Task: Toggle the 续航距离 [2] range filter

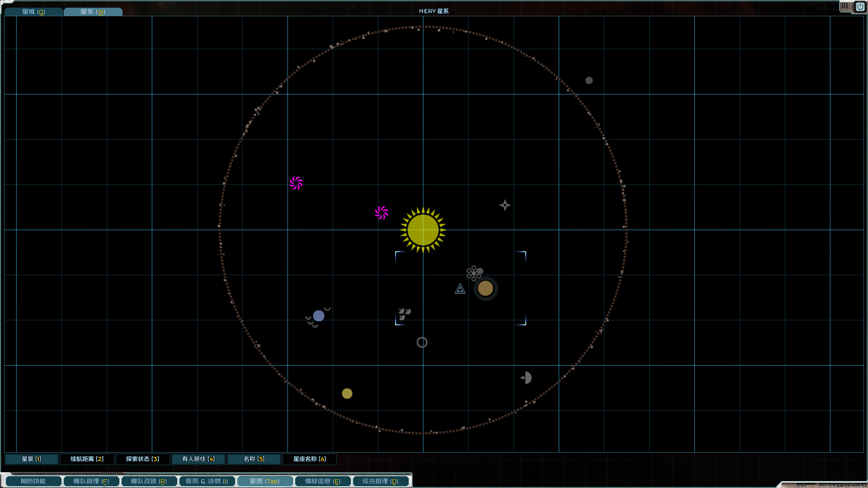Action: [87, 459]
